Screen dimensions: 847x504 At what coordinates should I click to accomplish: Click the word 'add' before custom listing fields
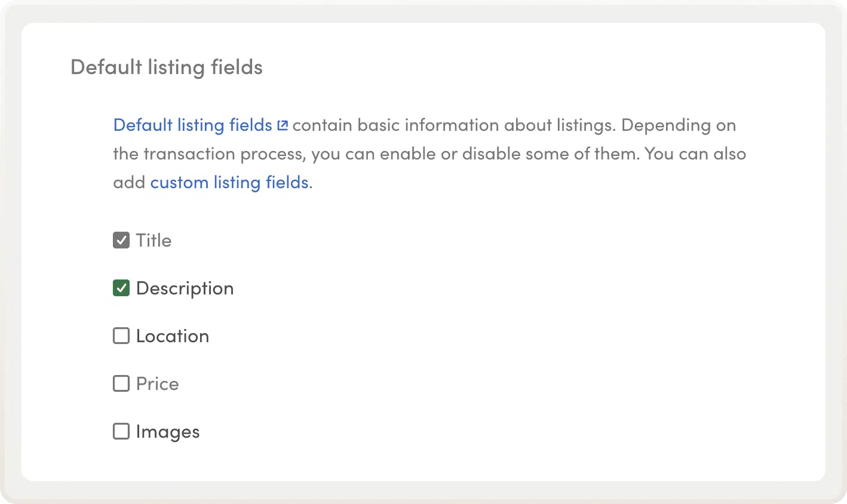129,182
